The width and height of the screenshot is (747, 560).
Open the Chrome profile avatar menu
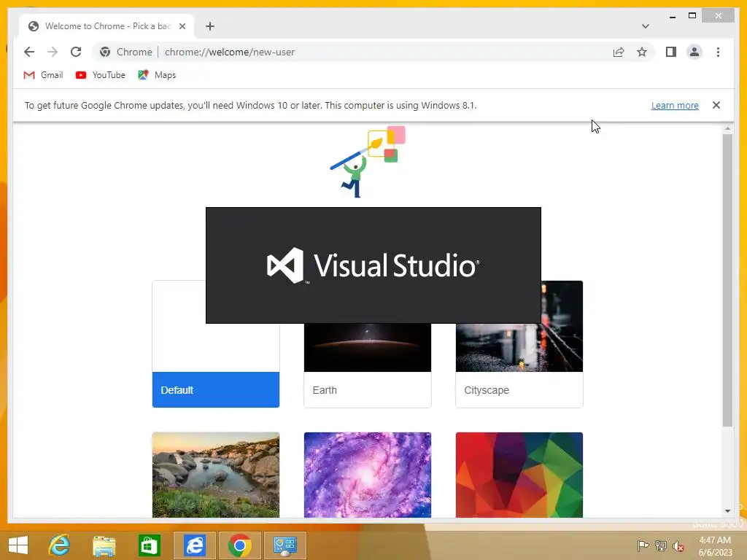[694, 52]
